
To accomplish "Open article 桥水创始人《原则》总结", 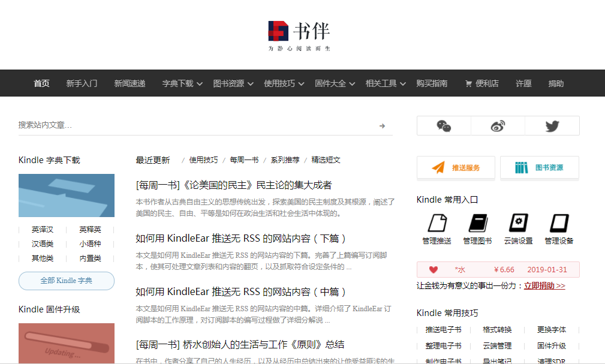I will [240, 344].
